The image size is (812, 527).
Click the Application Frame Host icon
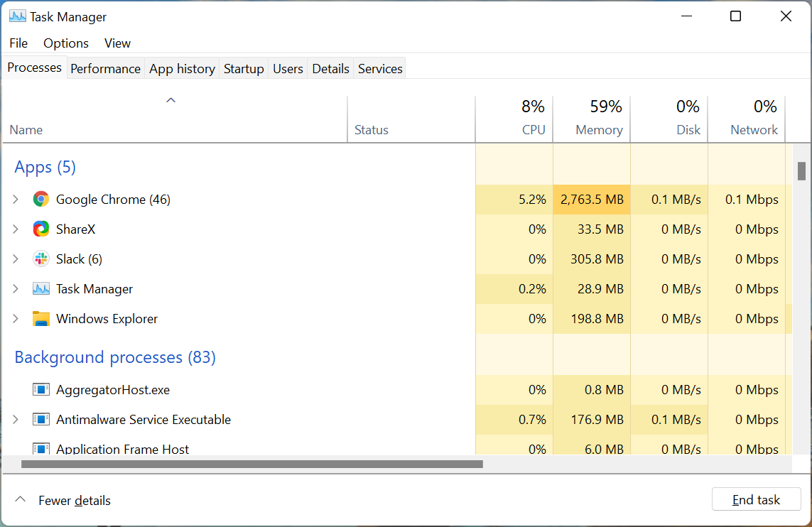40,449
